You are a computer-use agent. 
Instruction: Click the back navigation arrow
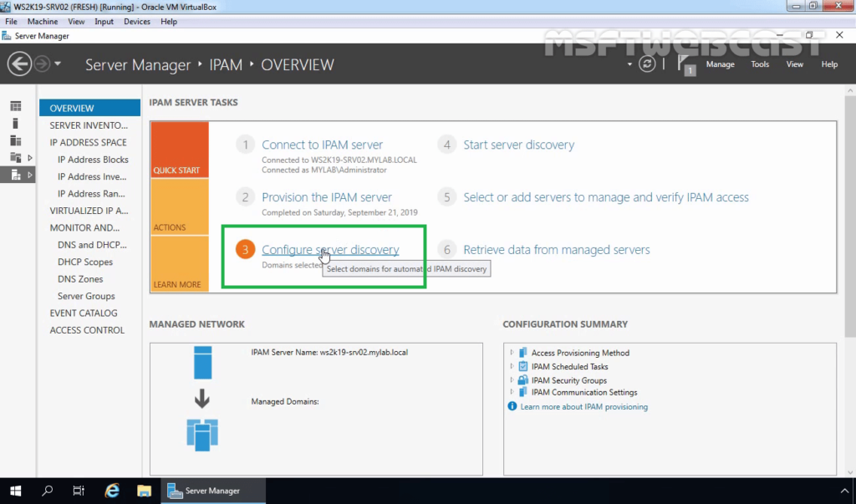19,64
